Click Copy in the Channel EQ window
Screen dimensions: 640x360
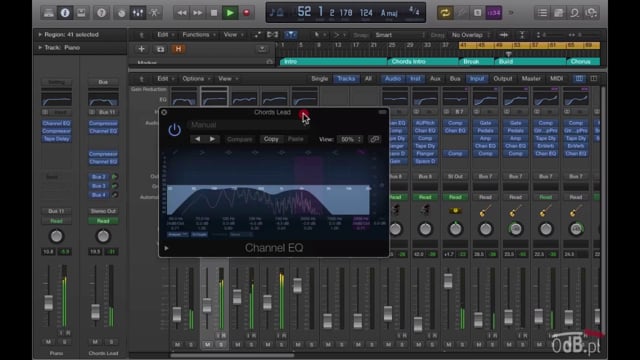[271, 139]
